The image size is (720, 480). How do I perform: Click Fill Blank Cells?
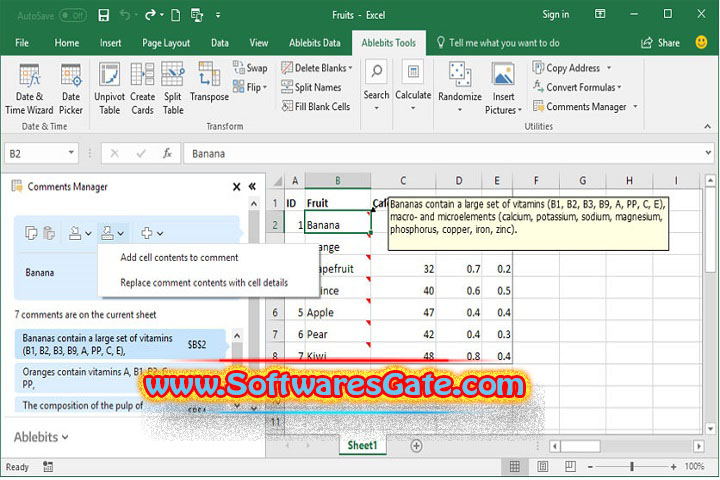(316, 107)
